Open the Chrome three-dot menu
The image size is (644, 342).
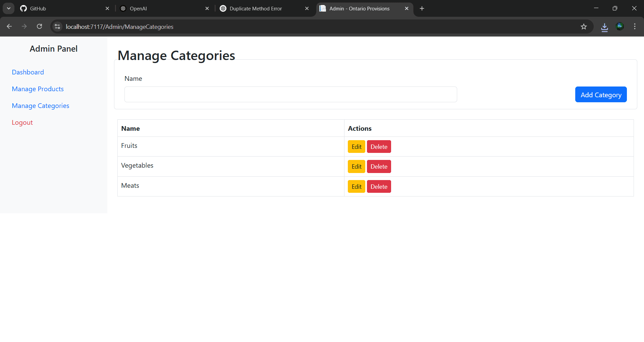tap(635, 26)
